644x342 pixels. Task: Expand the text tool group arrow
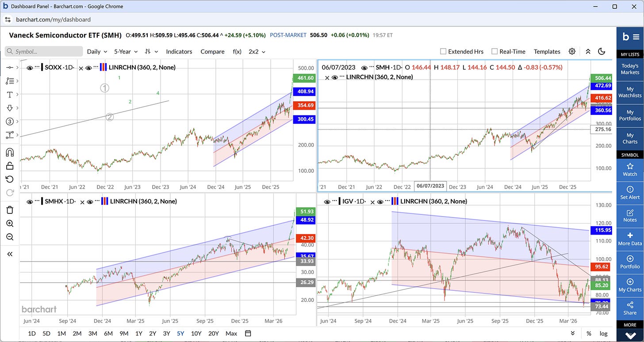pyautogui.click(x=18, y=95)
